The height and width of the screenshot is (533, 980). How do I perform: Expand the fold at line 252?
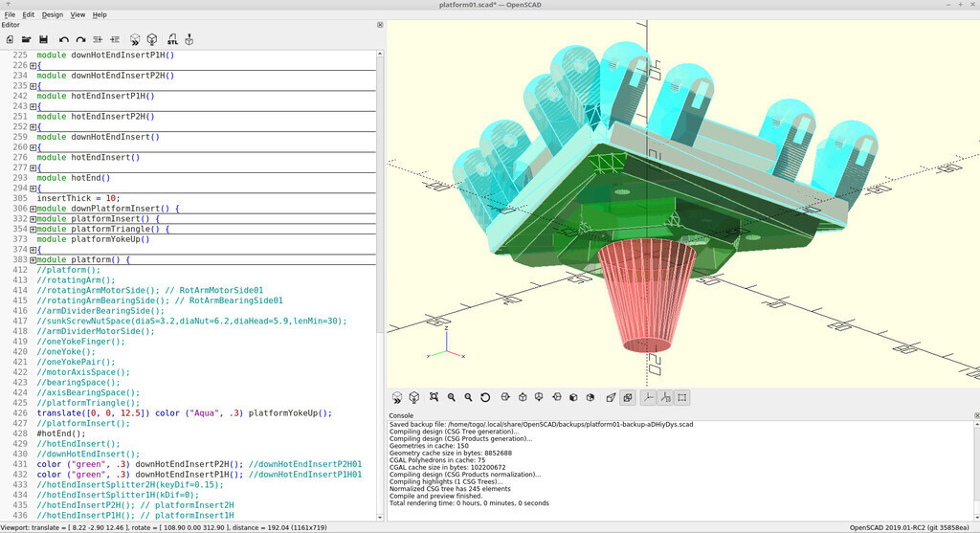tap(33, 127)
